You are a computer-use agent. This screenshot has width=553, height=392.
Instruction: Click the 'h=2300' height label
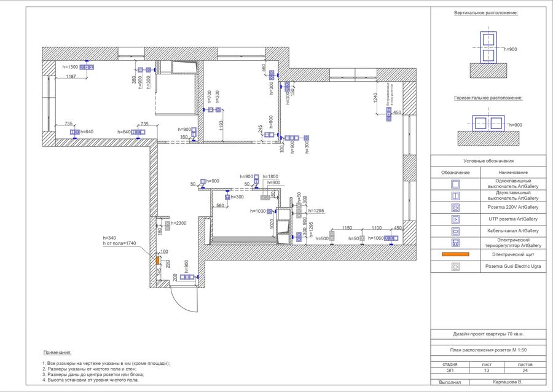[179, 223]
